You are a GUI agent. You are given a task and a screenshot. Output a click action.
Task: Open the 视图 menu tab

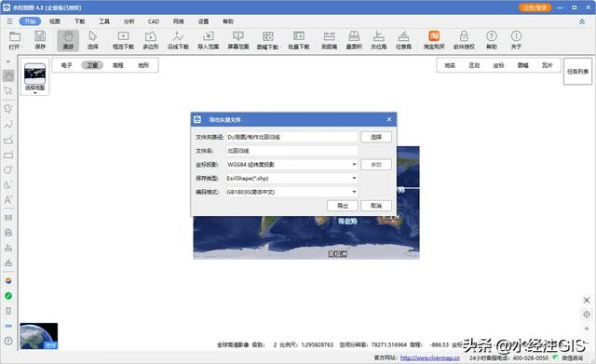click(55, 21)
